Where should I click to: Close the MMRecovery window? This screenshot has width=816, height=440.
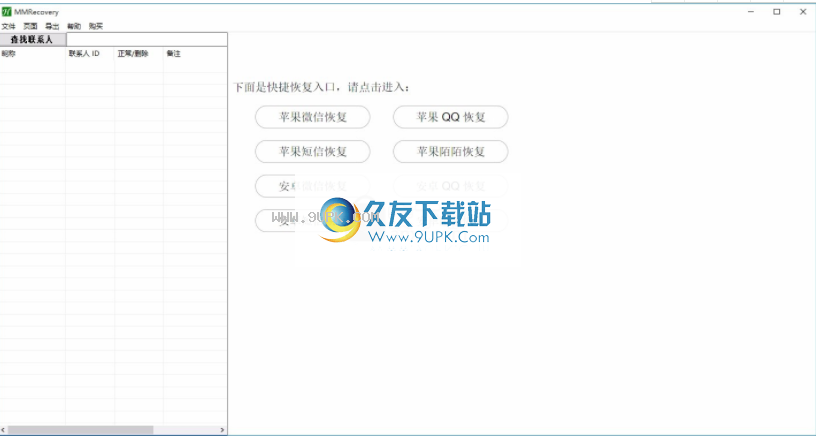[802, 11]
